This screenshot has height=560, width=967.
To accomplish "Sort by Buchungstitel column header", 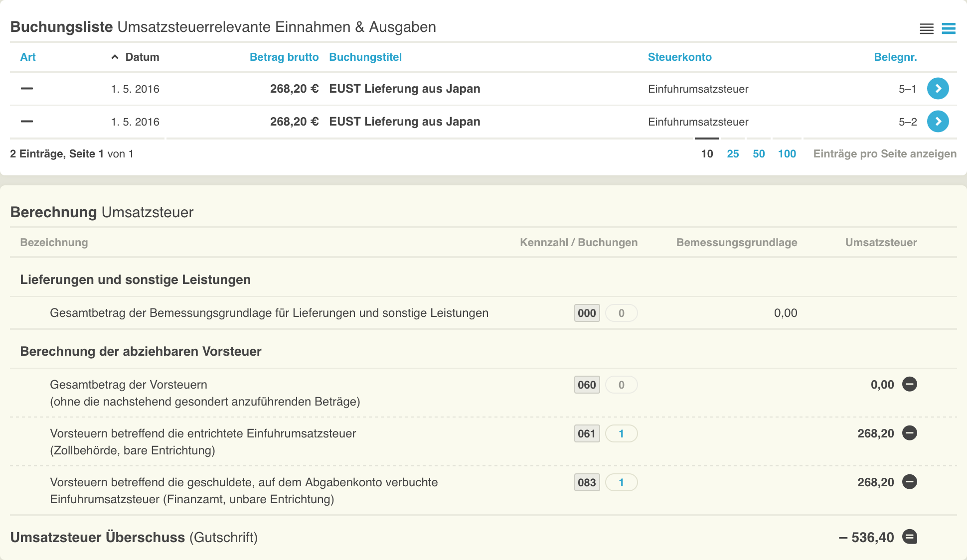I will tap(365, 57).
